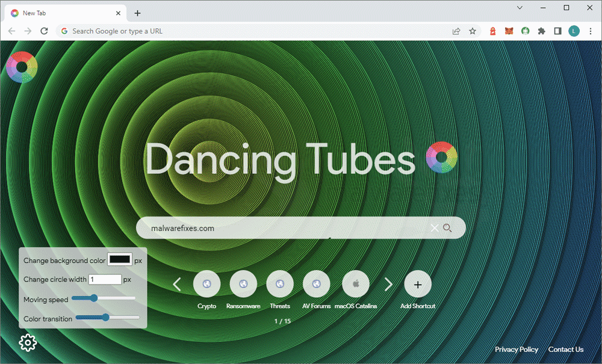The height and width of the screenshot is (364, 602).
Task: Open the Privacy Policy link
Action: pos(517,350)
